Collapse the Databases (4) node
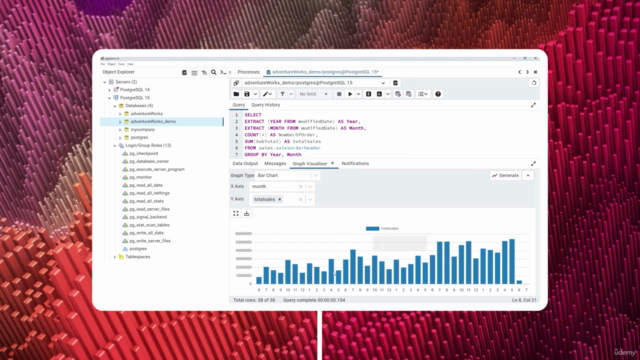 point(115,106)
